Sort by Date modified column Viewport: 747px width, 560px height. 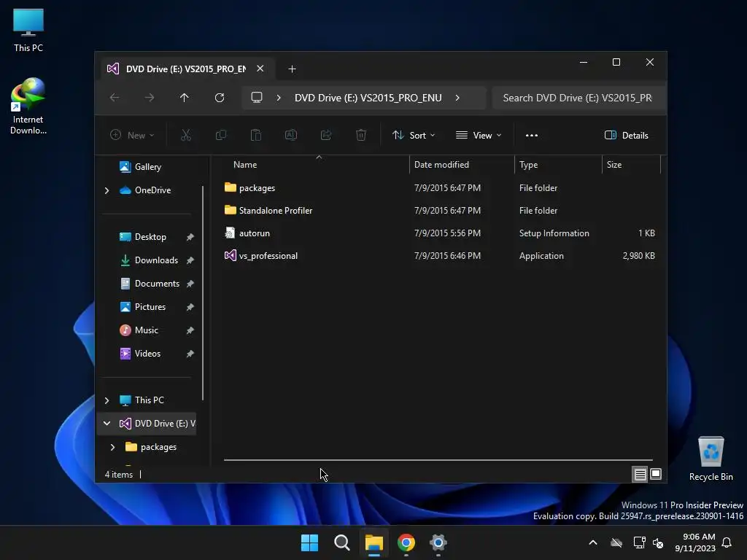(441, 165)
